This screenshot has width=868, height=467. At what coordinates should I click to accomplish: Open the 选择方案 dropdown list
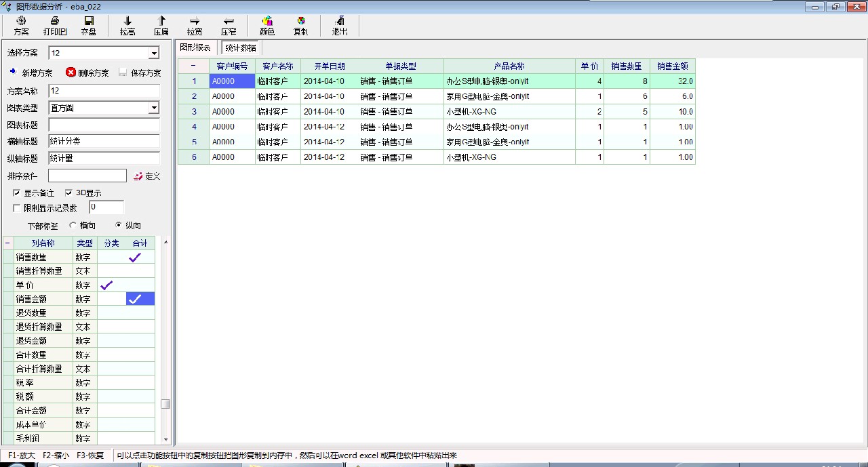(x=154, y=53)
